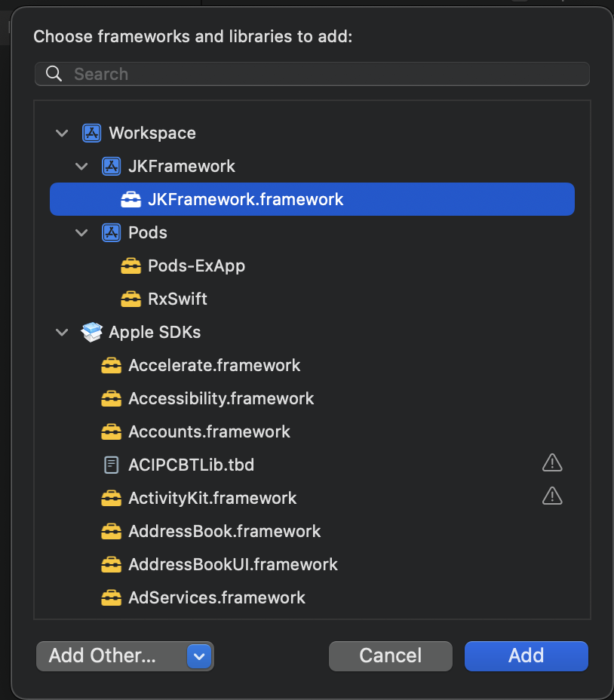This screenshot has height=700, width=614.
Task: Select ACIPCBTLib.tbd
Action: 312,465
